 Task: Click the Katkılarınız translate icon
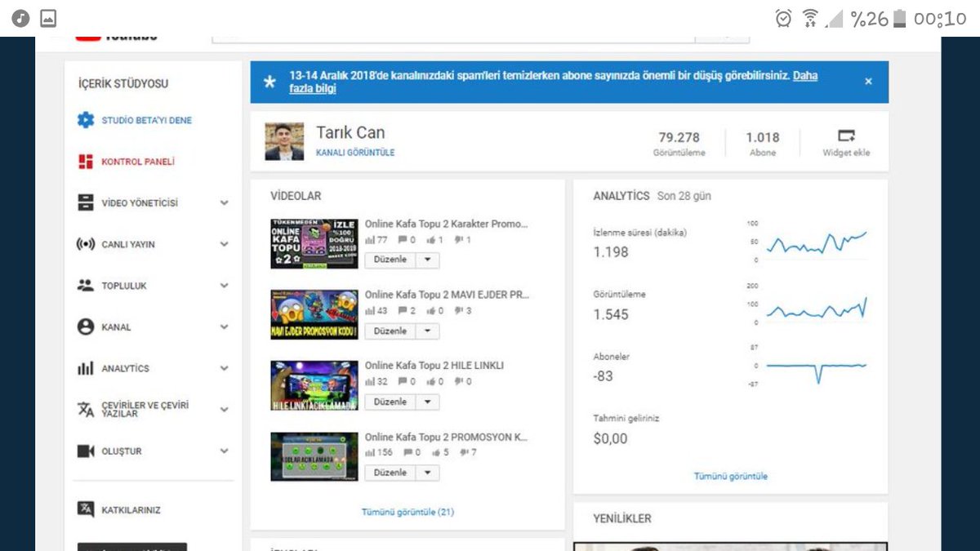(x=86, y=509)
